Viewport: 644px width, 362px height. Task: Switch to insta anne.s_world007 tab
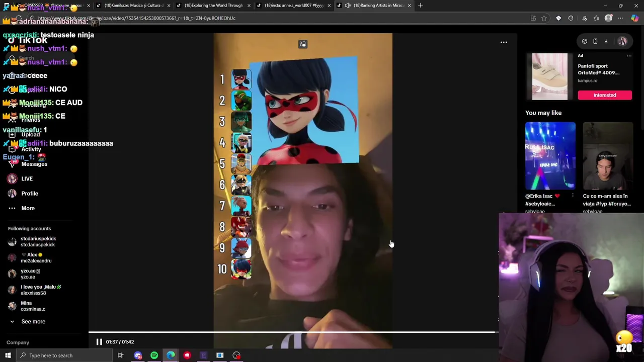pyautogui.click(x=294, y=6)
